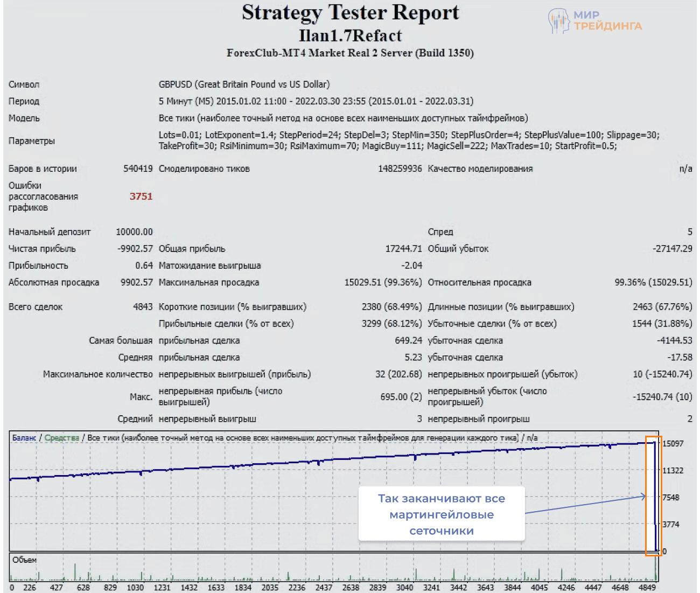Click the Мир Трейдинга candlestick logo icon
The width and height of the screenshot is (700, 593).
[558, 21]
